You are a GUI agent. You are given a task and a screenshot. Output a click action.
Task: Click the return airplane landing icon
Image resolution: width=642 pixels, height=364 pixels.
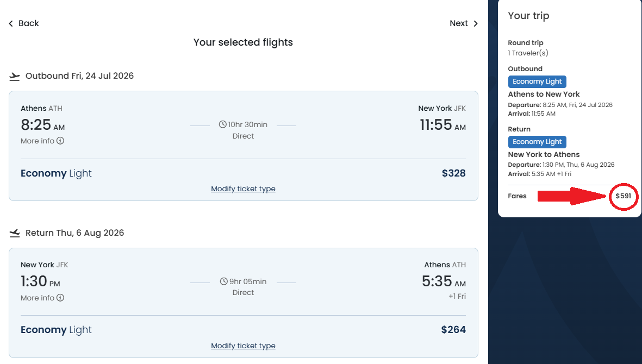click(x=15, y=233)
